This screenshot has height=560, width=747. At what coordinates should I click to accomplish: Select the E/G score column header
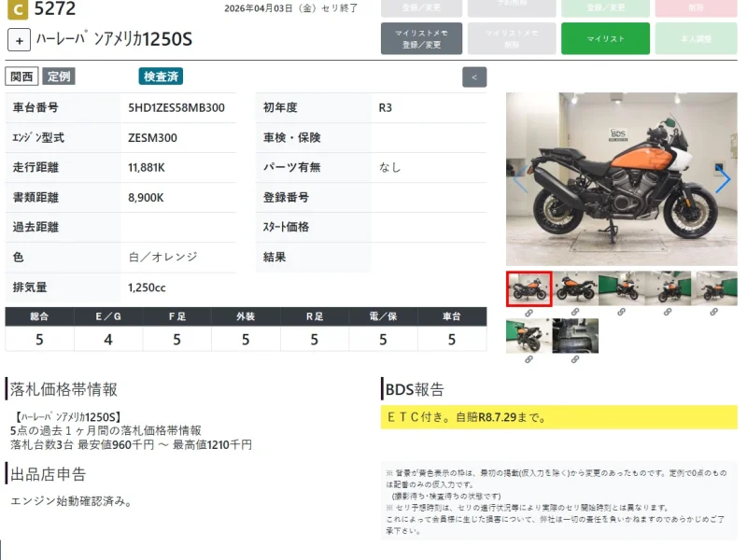coord(108,316)
